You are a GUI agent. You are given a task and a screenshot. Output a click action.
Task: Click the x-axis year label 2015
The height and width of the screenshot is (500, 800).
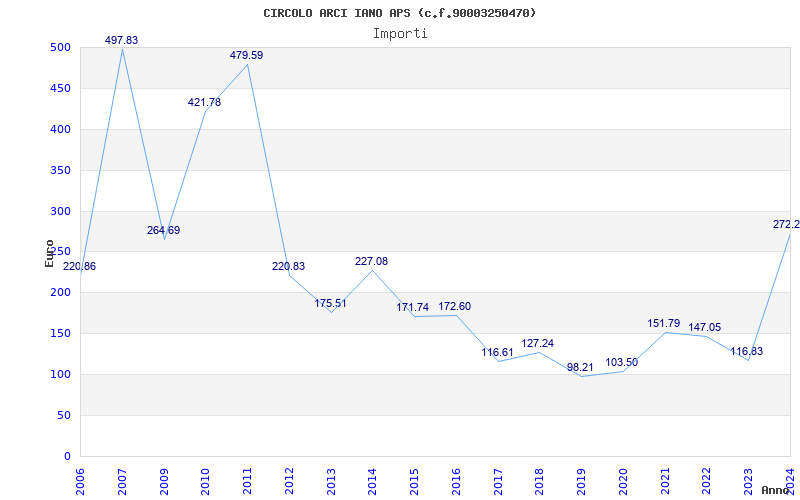click(x=414, y=482)
